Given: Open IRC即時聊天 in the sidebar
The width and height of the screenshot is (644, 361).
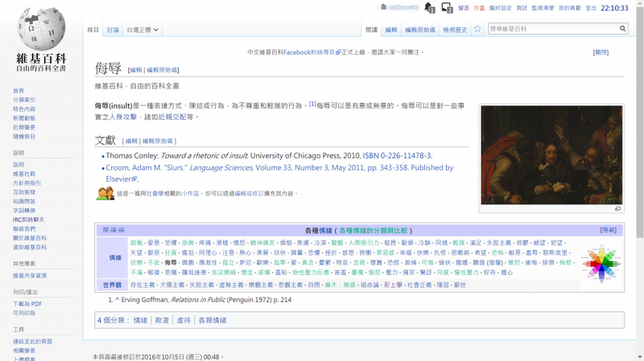Looking at the screenshot, I should (x=28, y=219).
